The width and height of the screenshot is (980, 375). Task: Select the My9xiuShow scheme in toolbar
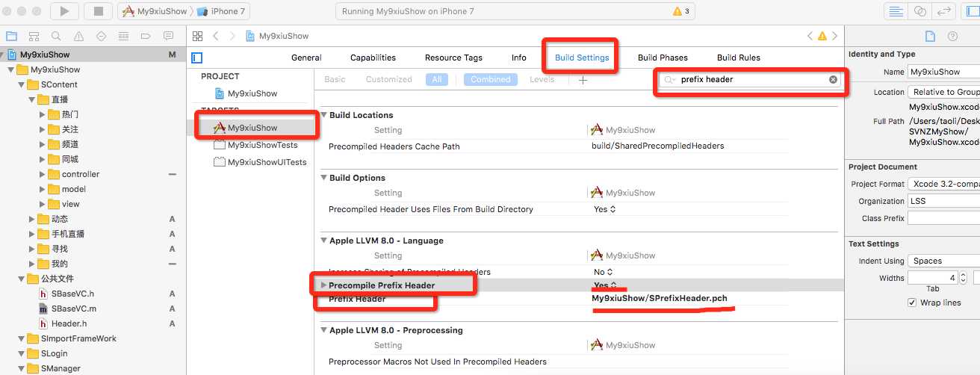pyautogui.click(x=156, y=11)
